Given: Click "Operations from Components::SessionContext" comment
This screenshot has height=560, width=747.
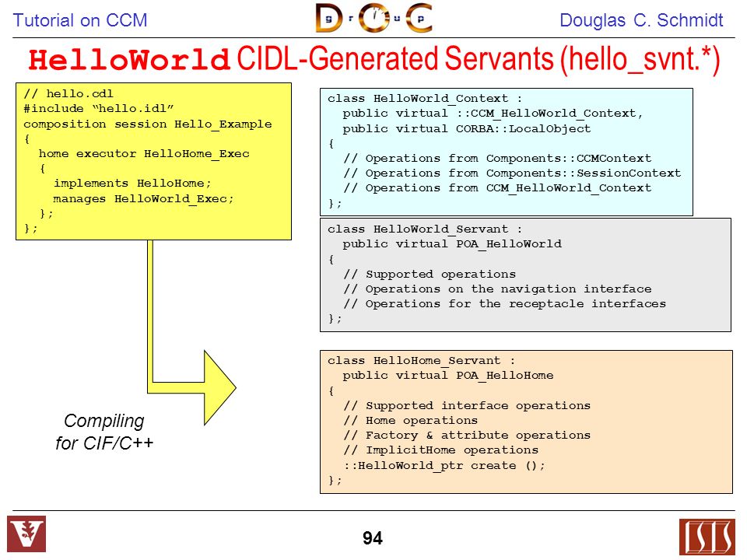Looking at the screenshot, I should click(512, 173).
